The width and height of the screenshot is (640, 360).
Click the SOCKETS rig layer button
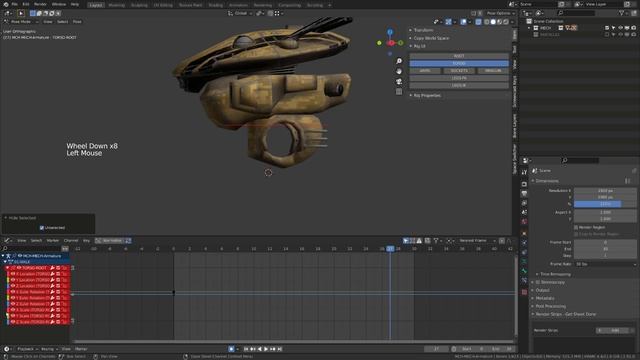[459, 71]
